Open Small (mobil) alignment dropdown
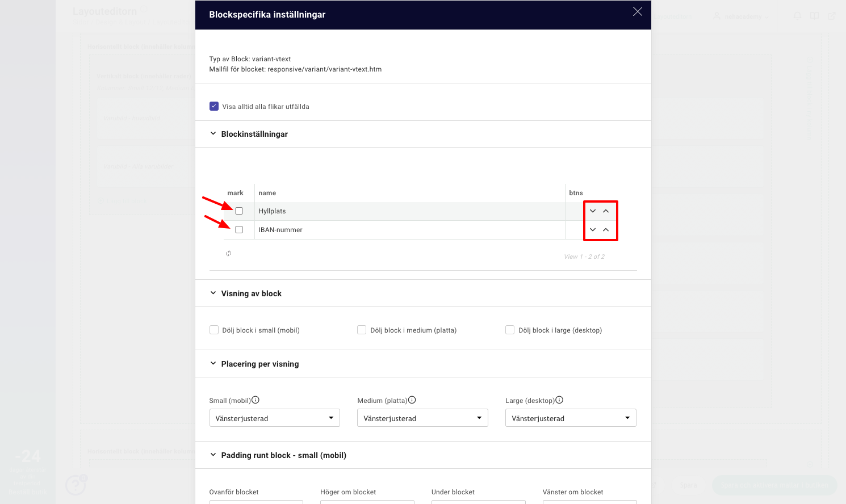The width and height of the screenshot is (846, 504). pos(275,418)
